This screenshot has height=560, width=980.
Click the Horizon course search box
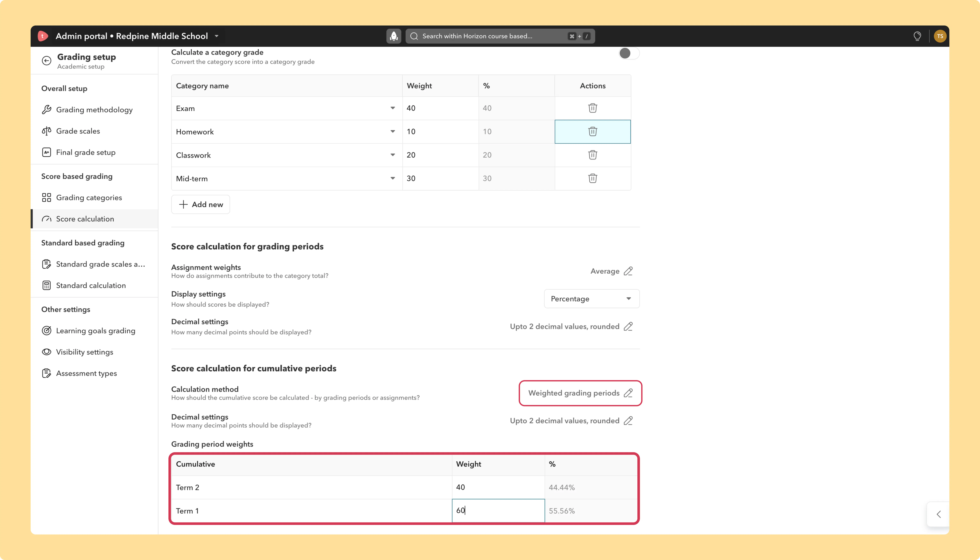[500, 36]
